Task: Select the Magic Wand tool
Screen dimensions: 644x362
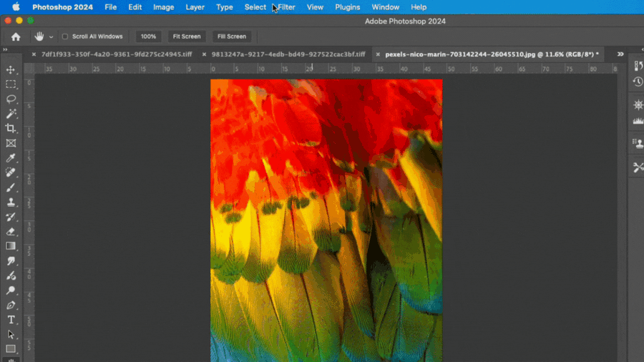Action: (x=11, y=114)
